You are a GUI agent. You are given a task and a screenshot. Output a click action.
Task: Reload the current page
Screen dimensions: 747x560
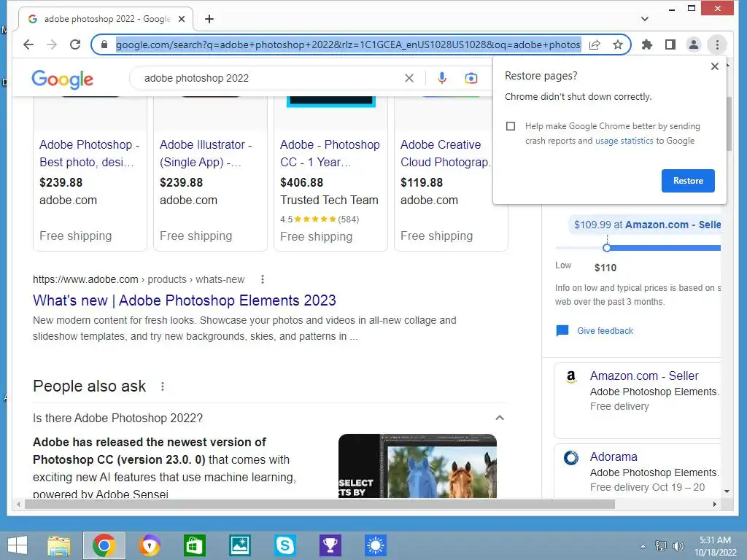pos(75,44)
